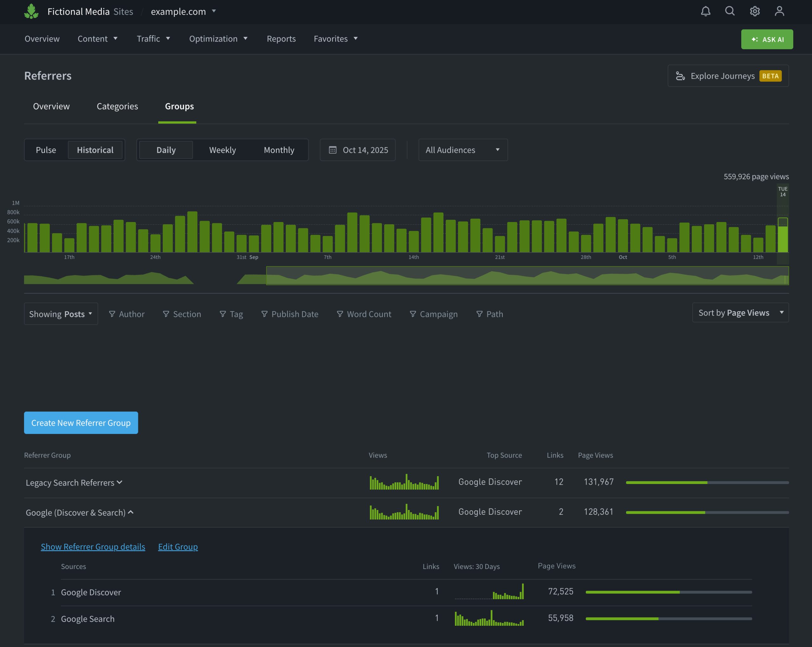This screenshot has height=647, width=812.
Task: Click the search magnifier icon
Action: click(x=730, y=11)
